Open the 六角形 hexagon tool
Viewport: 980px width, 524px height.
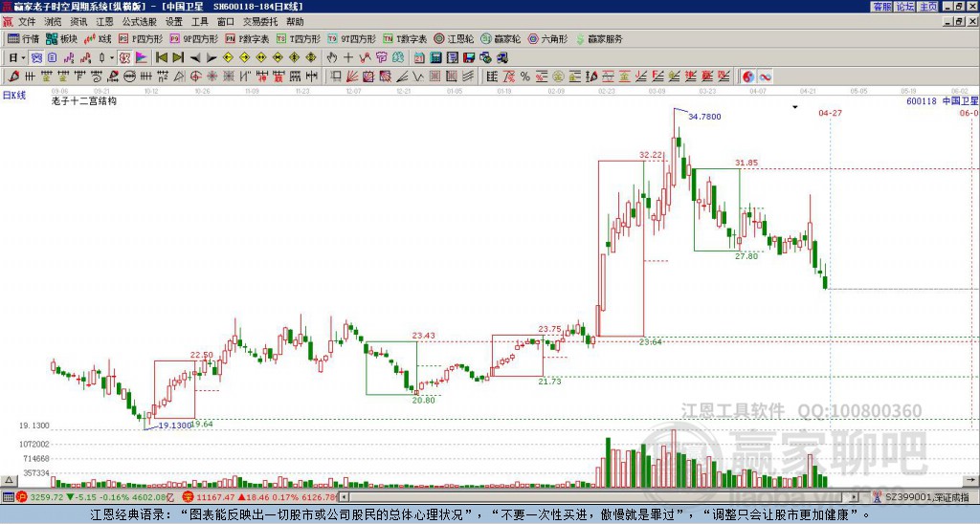[x=547, y=38]
